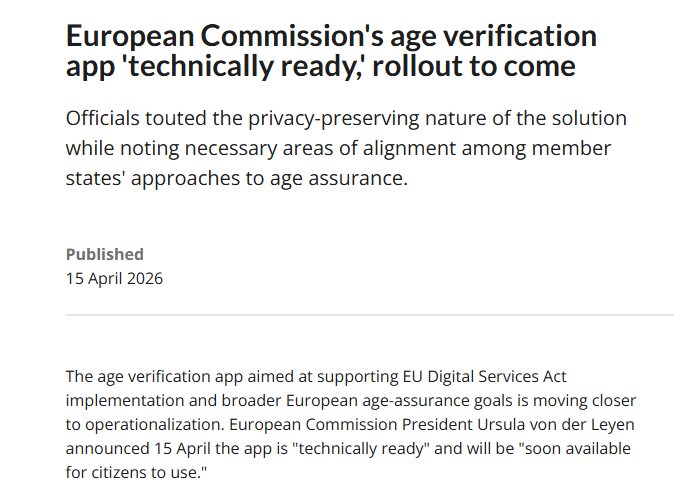Image resolution: width=674 pixels, height=495 pixels.
Task: Click the horizontal divider line below the date
Action: [370, 315]
